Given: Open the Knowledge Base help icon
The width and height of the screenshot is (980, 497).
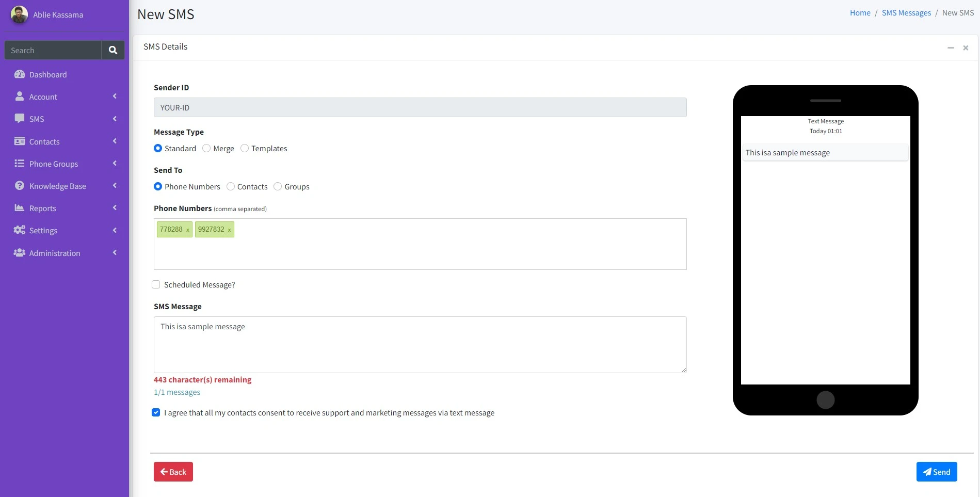Looking at the screenshot, I should pos(19,186).
